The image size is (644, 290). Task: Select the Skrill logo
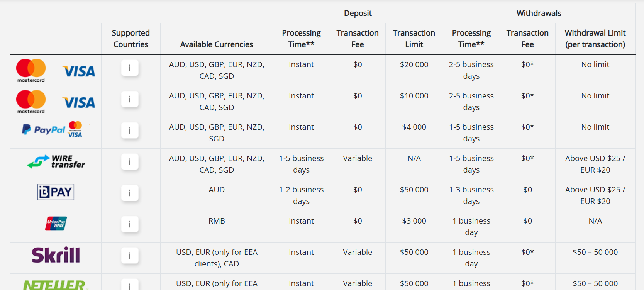click(x=56, y=255)
